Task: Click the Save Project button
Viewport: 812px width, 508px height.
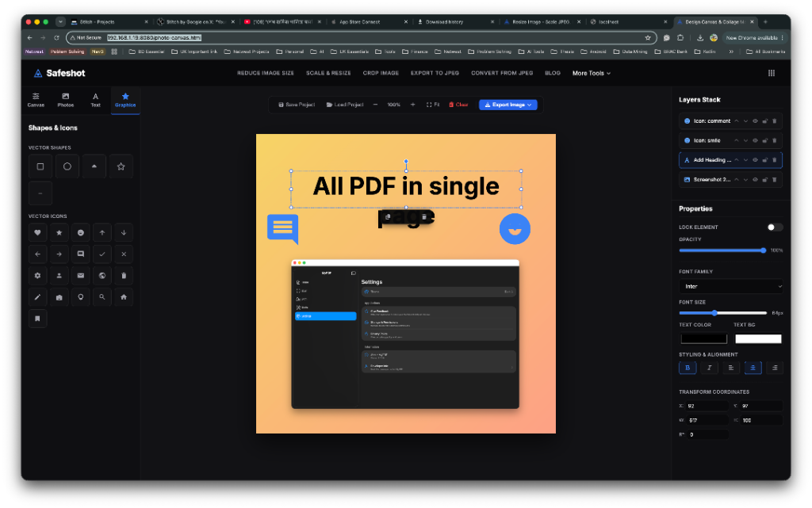Action: (297, 105)
